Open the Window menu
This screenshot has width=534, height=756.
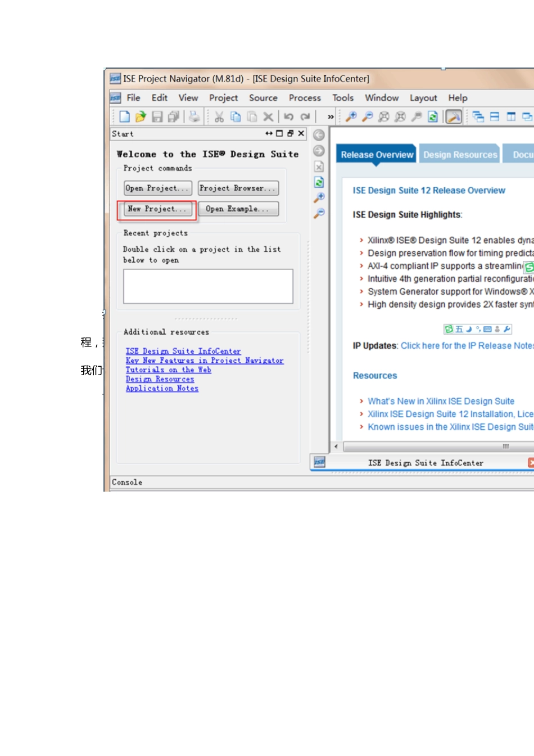(x=382, y=98)
